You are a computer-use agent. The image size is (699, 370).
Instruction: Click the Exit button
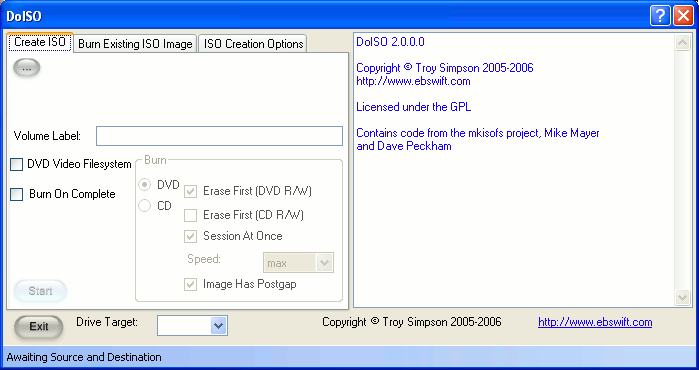[x=39, y=327]
